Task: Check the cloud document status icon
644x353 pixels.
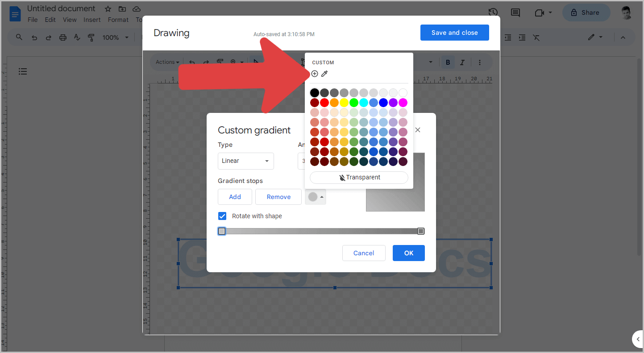Action: [x=137, y=9]
